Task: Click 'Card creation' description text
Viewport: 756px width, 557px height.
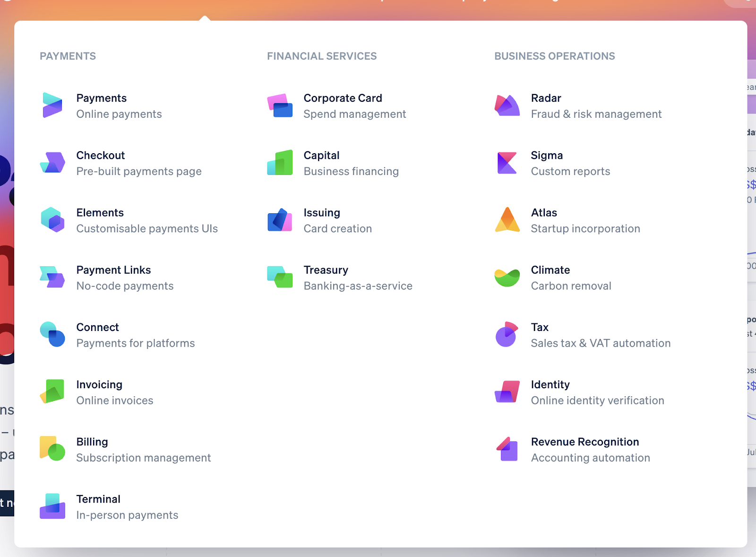Action: coord(338,228)
